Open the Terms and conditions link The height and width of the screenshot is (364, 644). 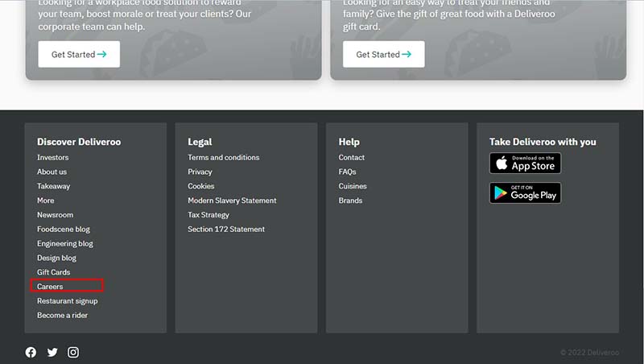(224, 157)
